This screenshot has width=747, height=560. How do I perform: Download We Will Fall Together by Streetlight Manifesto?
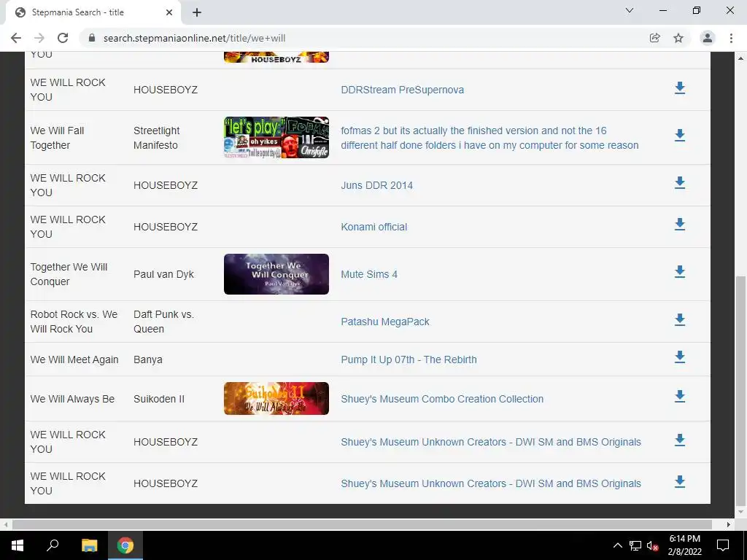[x=680, y=136]
